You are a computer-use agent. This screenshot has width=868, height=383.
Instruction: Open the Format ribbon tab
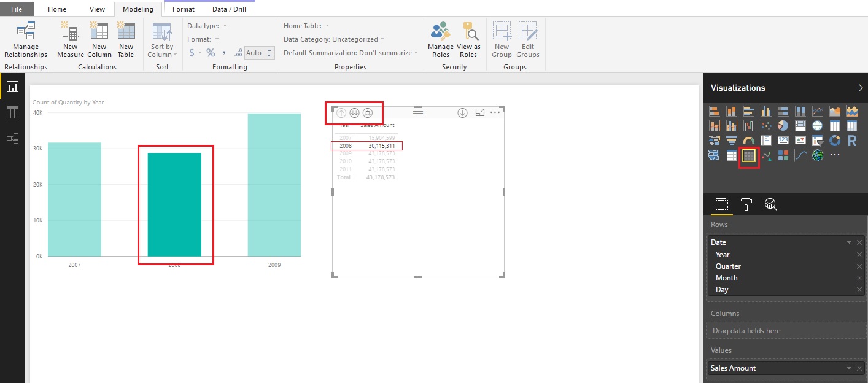click(x=184, y=9)
